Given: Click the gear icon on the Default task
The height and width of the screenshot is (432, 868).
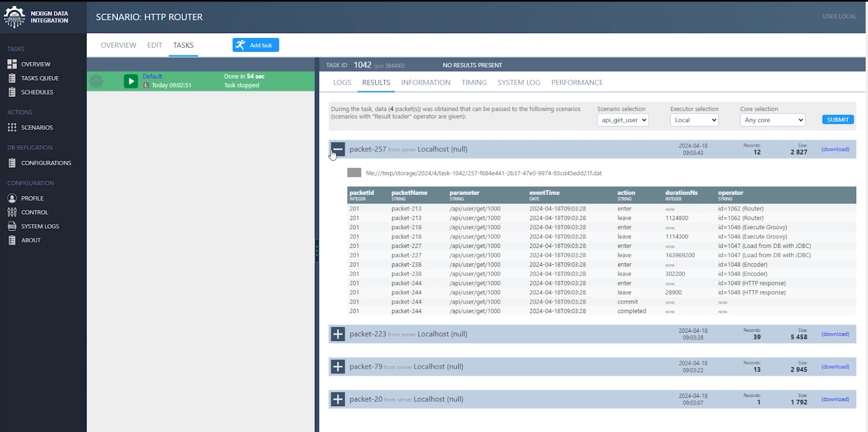Looking at the screenshot, I should click(97, 81).
